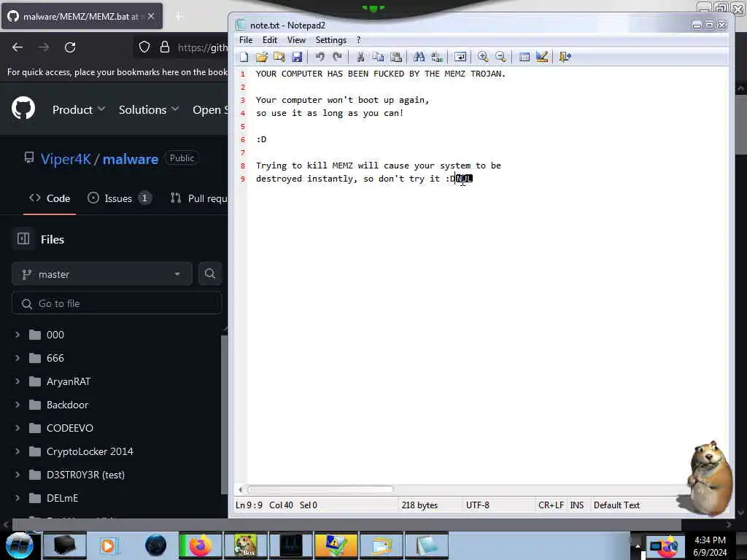Expand the 666 folder
The image size is (747, 560).
[18, 358]
